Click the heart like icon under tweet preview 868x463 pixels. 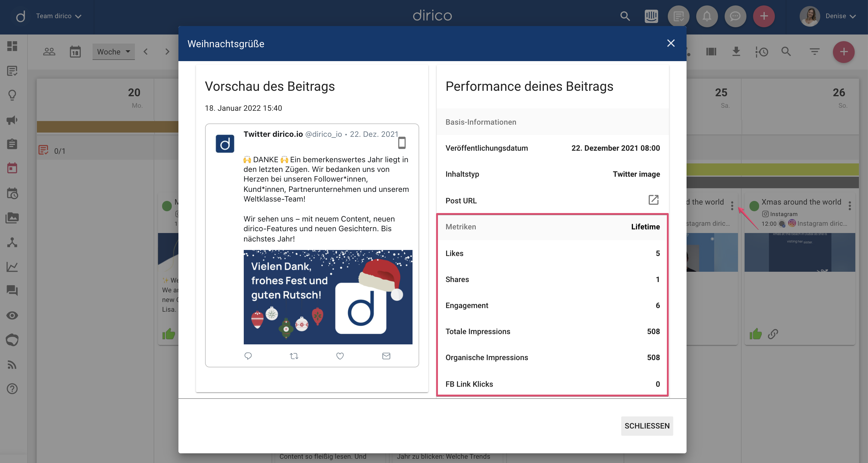tap(340, 356)
